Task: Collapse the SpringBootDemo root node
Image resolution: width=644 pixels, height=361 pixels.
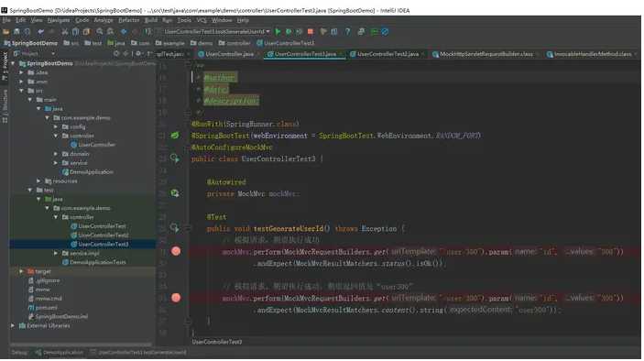Action: point(13,63)
